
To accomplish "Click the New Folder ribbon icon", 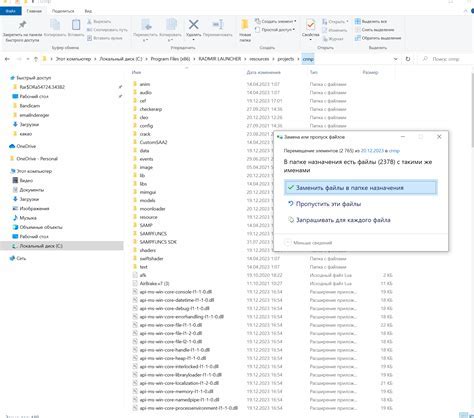I will tap(245, 25).
